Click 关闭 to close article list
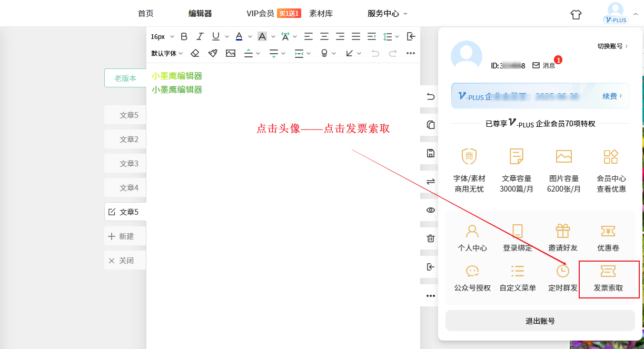This screenshot has width=644, height=349. 125,261
